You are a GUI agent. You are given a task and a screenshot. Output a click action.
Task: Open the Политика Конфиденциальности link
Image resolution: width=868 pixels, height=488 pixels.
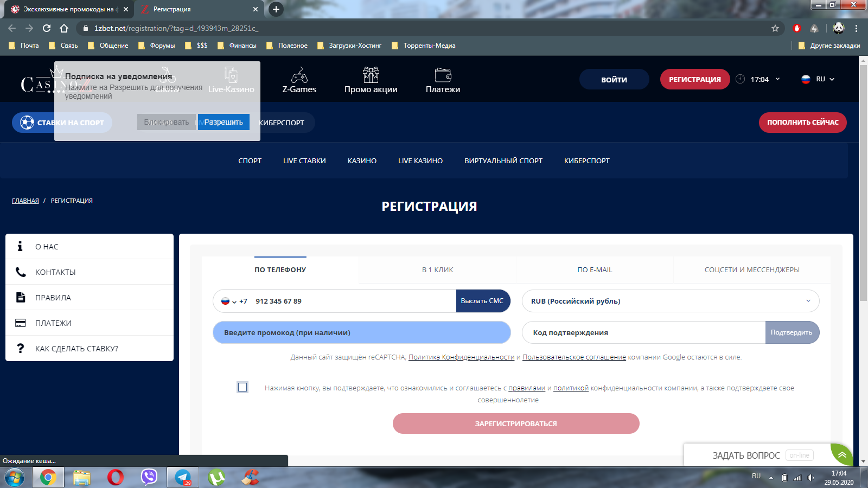(x=462, y=357)
